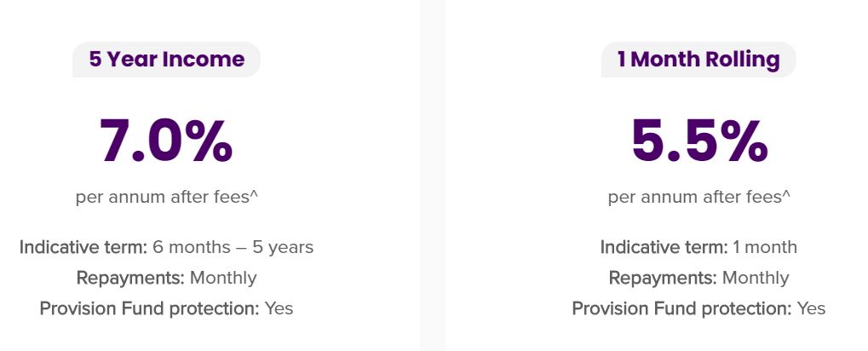This screenshot has height=351, width=868.
Task: Click Indicative term label in 1 Month card
Action: point(664,247)
